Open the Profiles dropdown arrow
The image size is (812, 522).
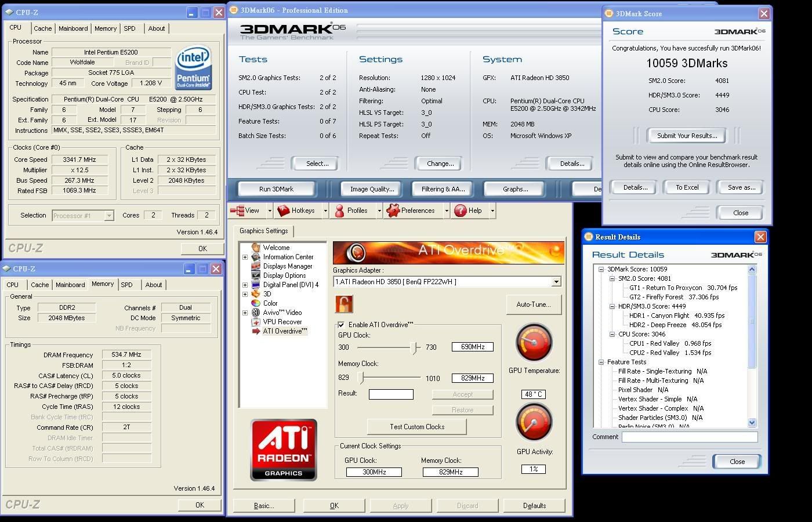coord(379,211)
